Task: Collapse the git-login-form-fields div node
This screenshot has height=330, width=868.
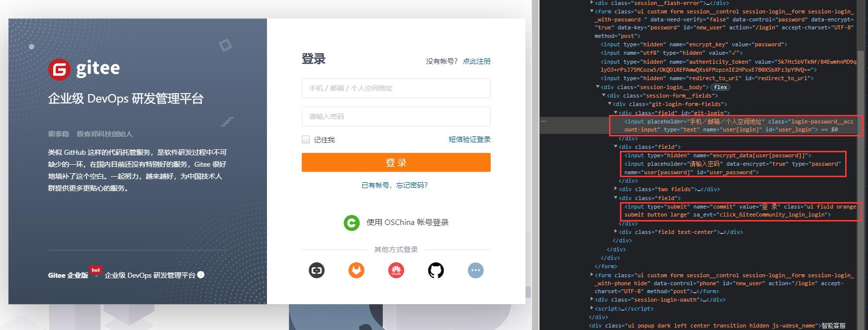Action: (609, 104)
